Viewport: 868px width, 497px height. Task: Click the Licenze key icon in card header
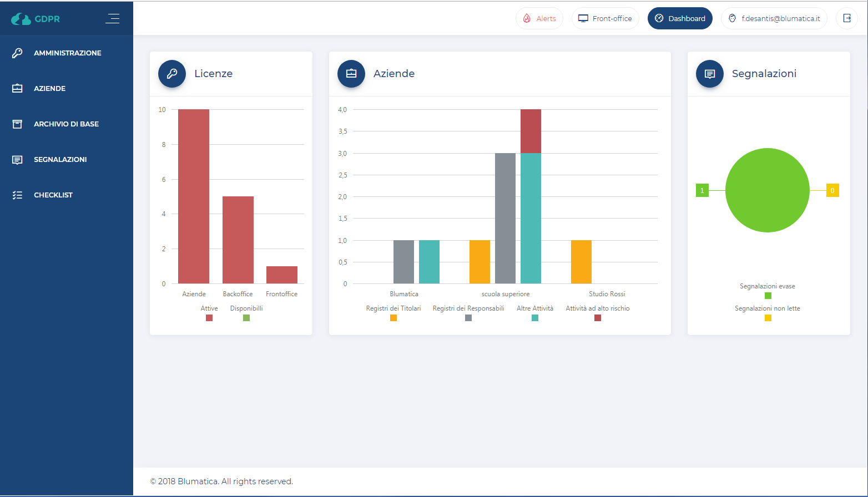172,74
